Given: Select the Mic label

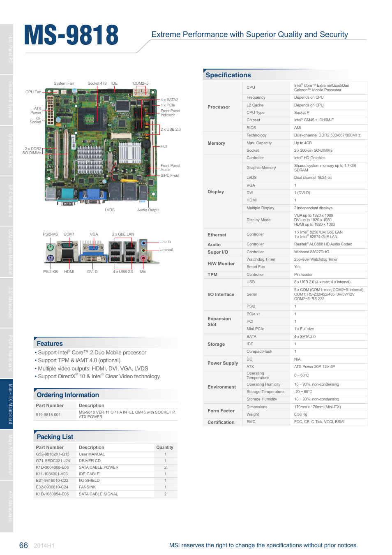Looking at the screenshot, I should coord(143,272).
